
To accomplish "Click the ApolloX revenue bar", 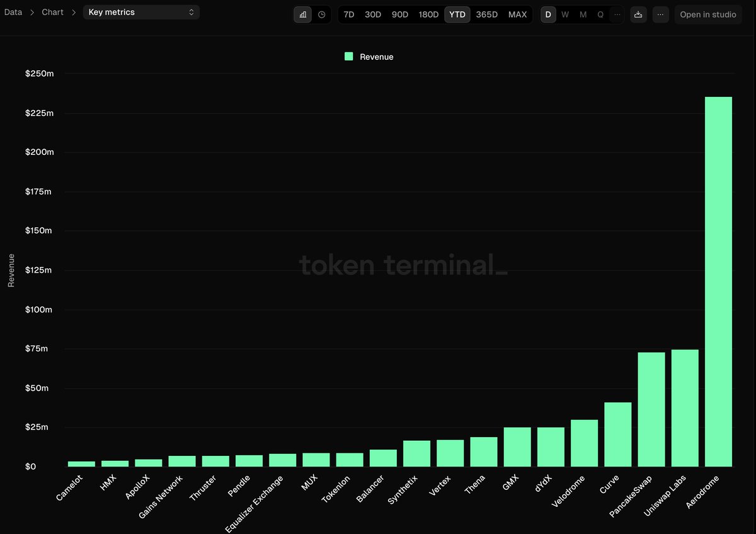I will click(149, 463).
